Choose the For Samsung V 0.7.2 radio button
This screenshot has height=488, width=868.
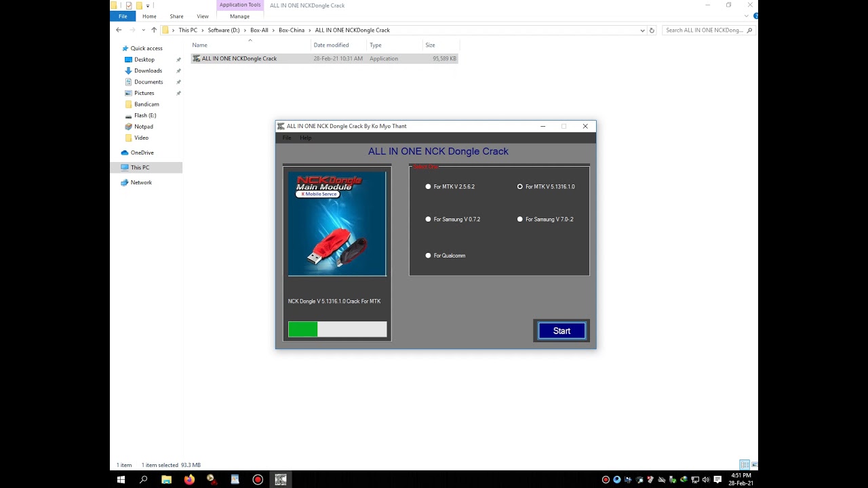[x=452, y=219]
